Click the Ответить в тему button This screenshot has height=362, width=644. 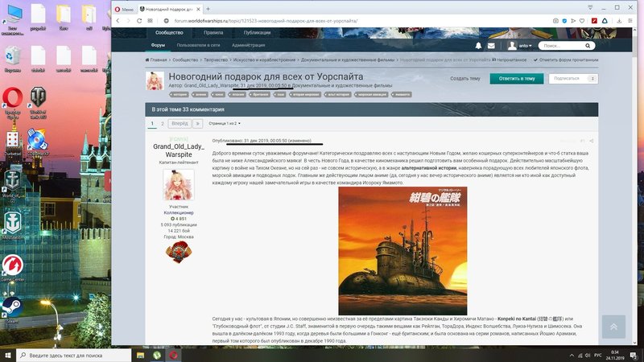click(517, 78)
